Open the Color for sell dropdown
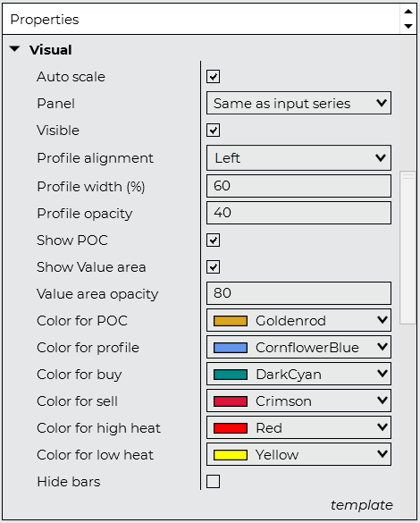The height and width of the screenshot is (523, 420). point(298,401)
